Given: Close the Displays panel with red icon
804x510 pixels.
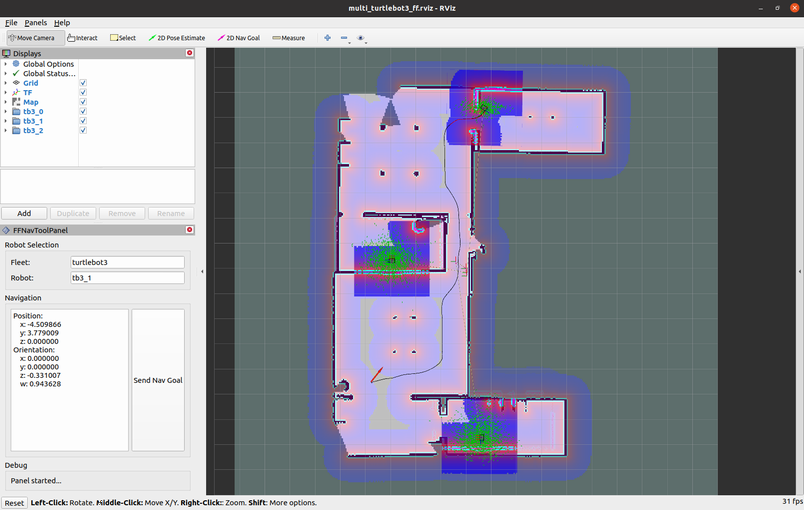Looking at the screenshot, I should tap(190, 54).
